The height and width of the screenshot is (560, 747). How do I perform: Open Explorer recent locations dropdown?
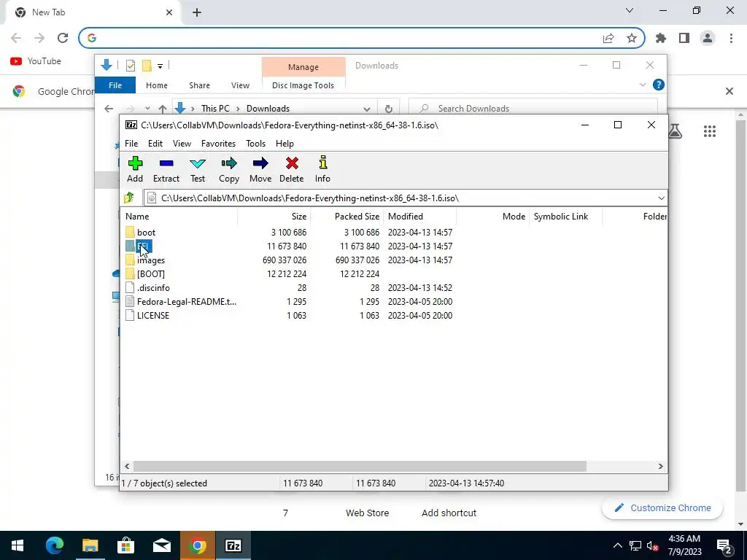coord(147,109)
